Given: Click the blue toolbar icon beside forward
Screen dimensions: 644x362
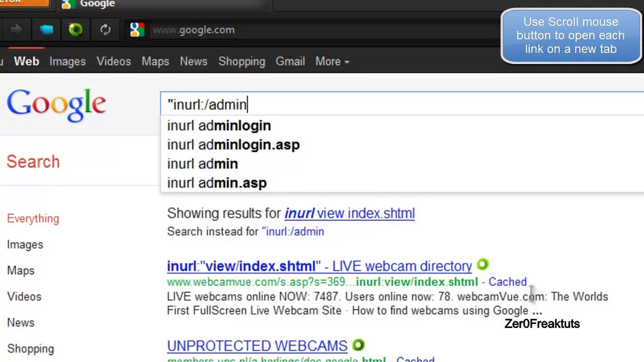Looking at the screenshot, I should click(46, 30).
